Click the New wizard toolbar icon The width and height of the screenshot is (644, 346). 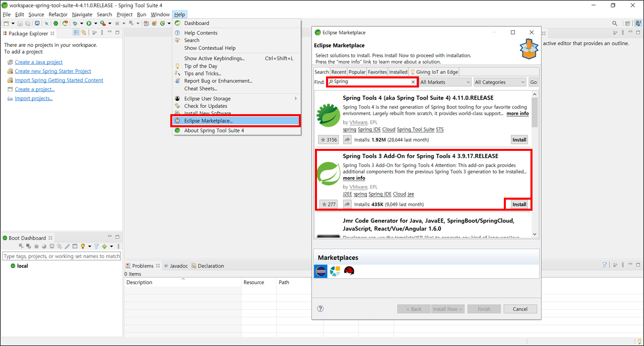point(6,23)
